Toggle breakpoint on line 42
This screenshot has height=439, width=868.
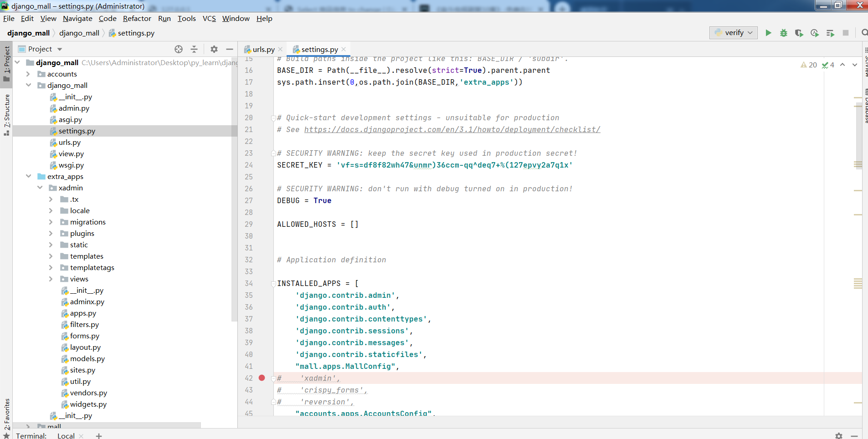[262, 378]
